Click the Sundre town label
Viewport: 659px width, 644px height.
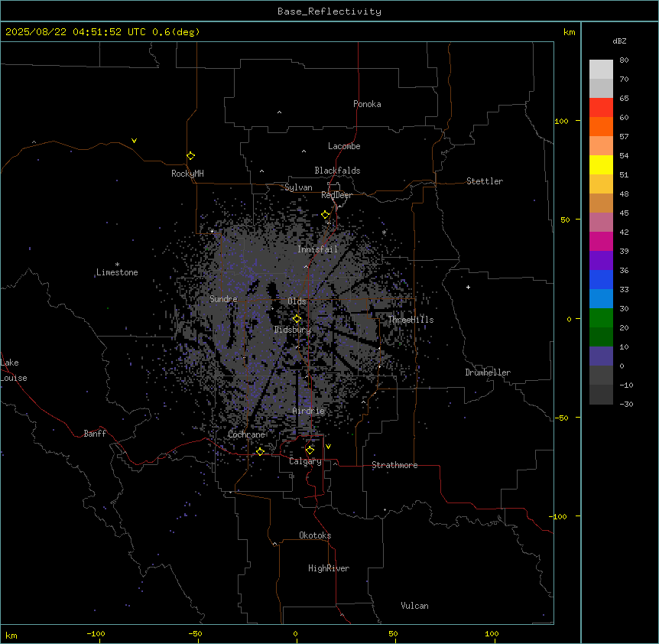[223, 299]
